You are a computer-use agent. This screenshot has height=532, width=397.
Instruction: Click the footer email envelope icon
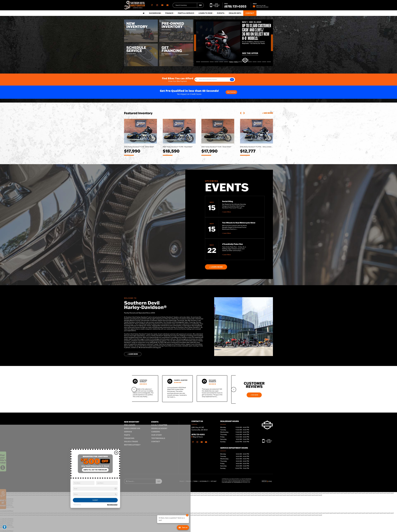(206, 442)
